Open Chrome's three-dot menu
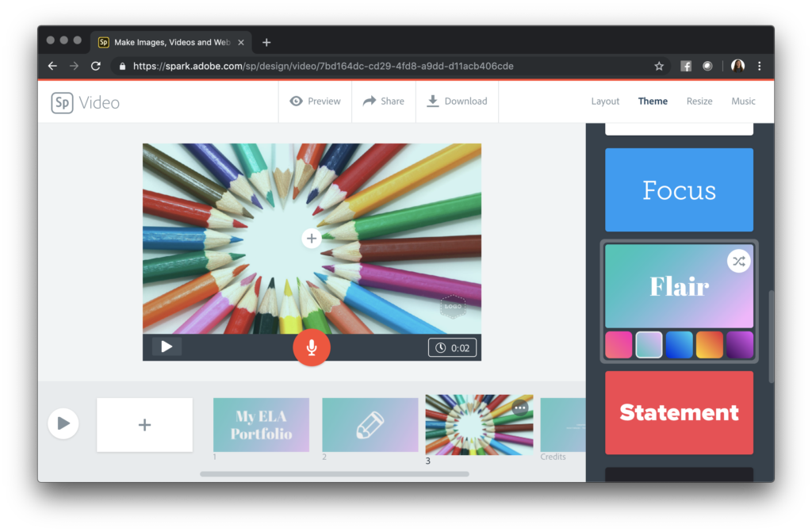 click(760, 66)
